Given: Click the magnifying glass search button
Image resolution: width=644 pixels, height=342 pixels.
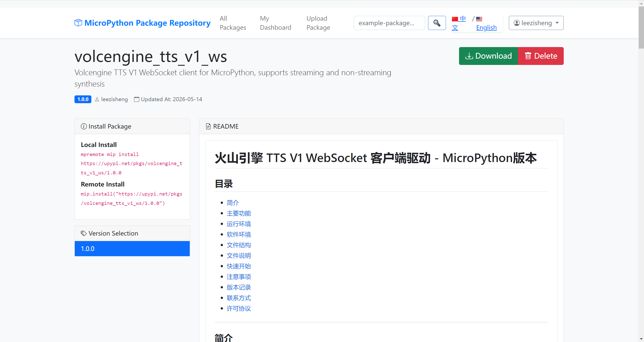Looking at the screenshot, I should coord(437,23).
